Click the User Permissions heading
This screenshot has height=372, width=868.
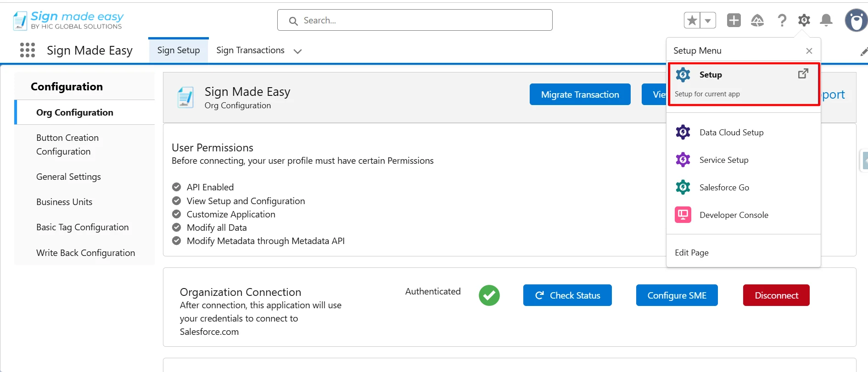pyautogui.click(x=213, y=148)
